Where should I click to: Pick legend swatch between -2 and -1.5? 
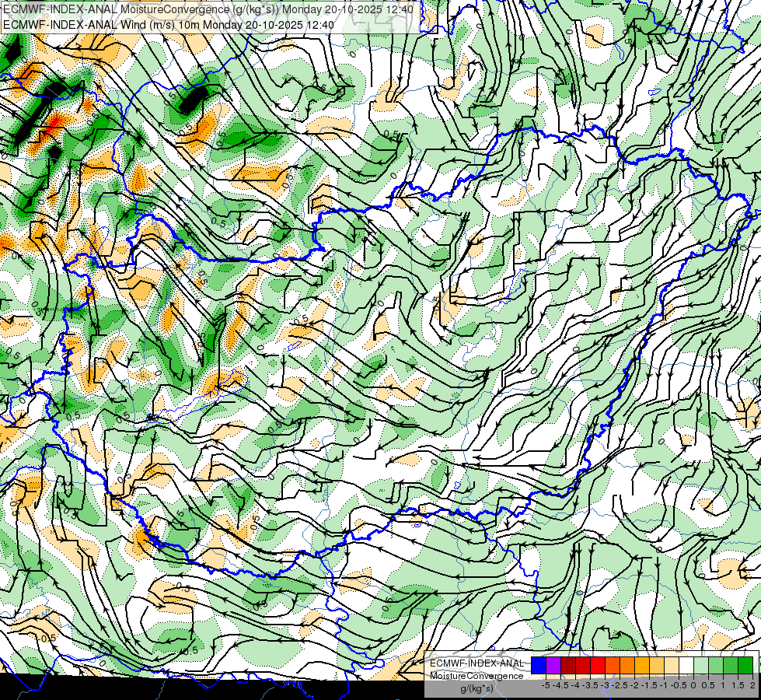point(642,665)
